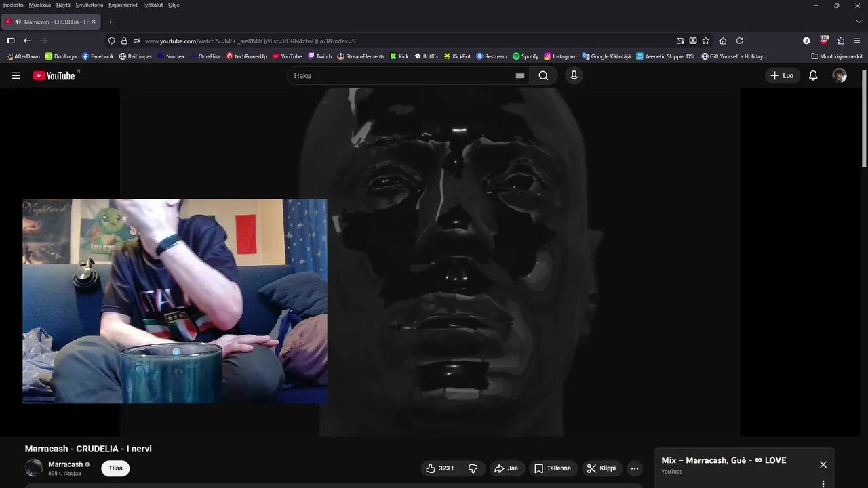Open a new browser tab
This screenshot has height=488, width=868.
pyautogui.click(x=111, y=22)
